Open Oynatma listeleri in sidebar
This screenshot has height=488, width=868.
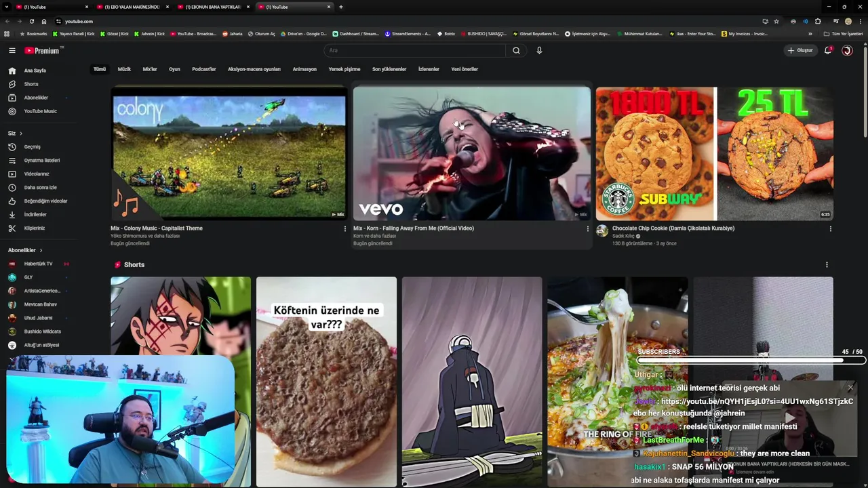click(42, 160)
